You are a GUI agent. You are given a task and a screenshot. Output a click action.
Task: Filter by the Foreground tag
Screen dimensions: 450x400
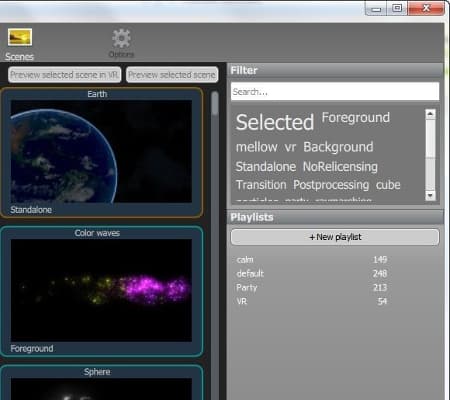(356, 118)
